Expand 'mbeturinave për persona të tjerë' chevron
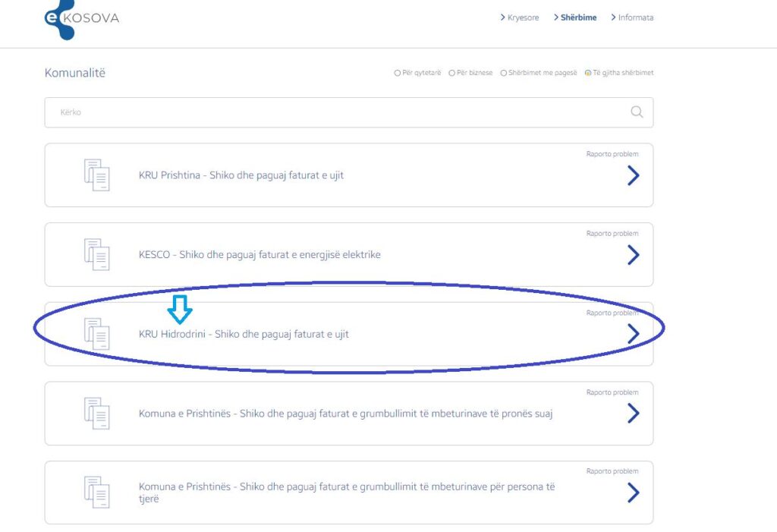777x532 pixels. 633,493
